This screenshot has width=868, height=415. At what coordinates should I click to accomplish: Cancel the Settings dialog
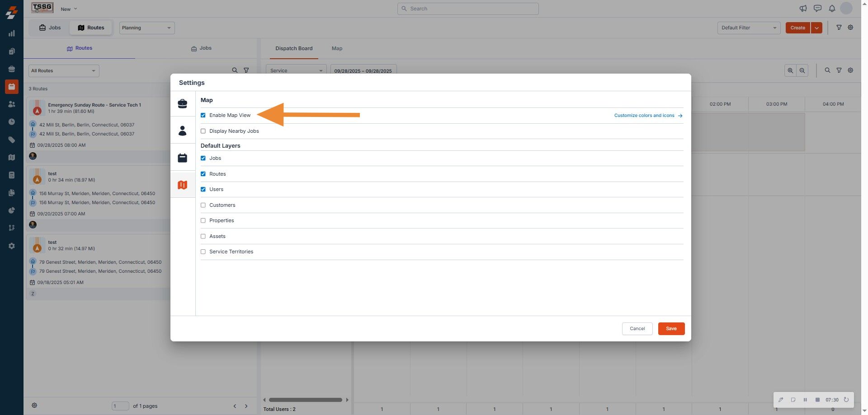click(x=637, y=329)
